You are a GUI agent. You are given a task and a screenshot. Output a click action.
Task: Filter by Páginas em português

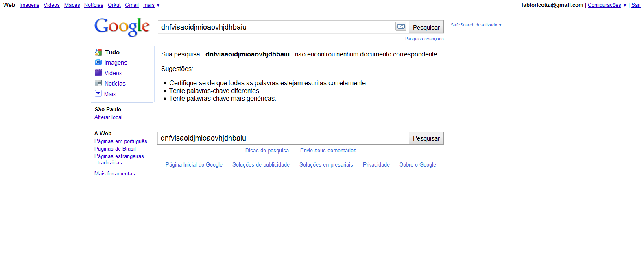pos(121,141)
